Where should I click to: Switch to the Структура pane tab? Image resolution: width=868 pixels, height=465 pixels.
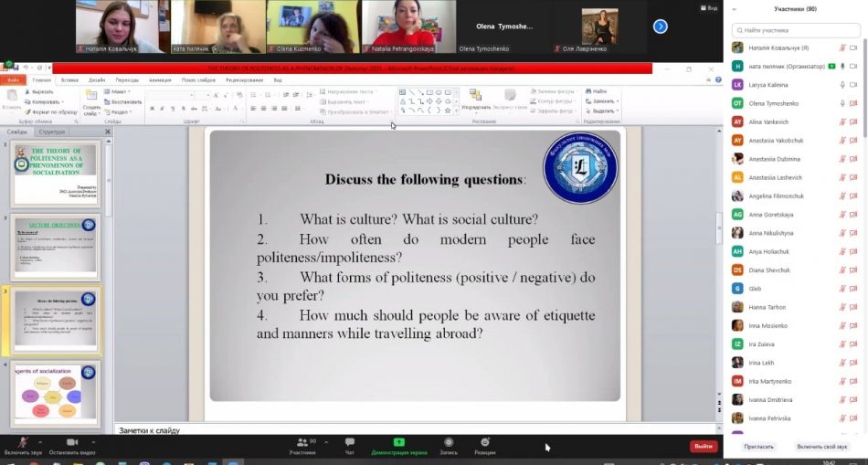coord(52,132)
